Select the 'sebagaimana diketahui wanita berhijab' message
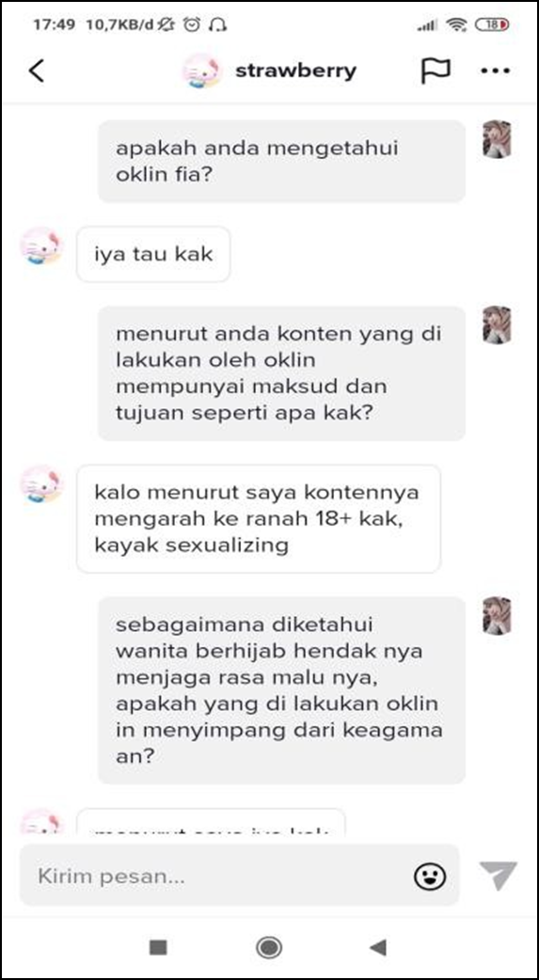This screenshot has height=980, width=539. point(281,690)
